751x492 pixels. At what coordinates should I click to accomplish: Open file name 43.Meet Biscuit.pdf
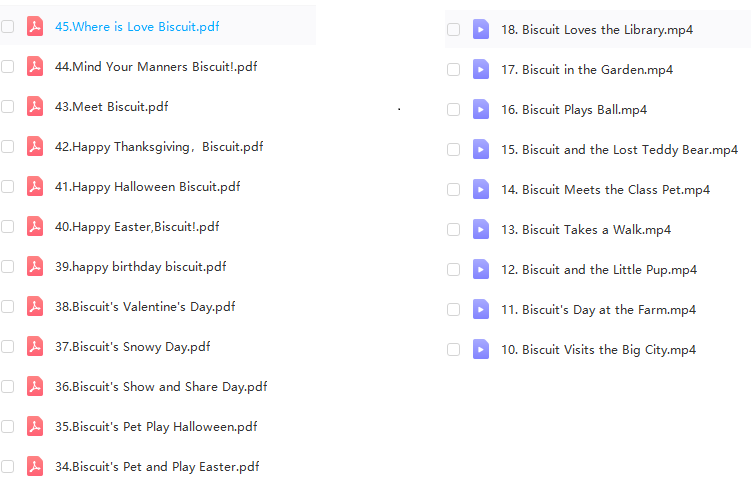(x=112, y=107)
